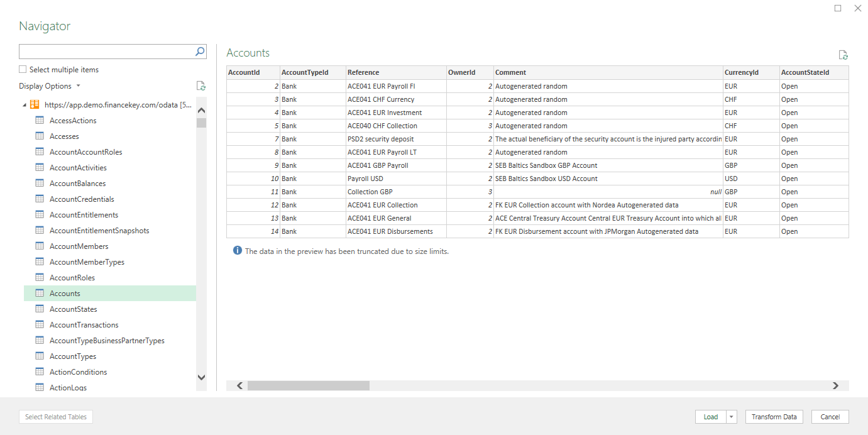This screenshot has height=435, width=868.
Task: Click inside the navigator search field
Action: point(107,52)
